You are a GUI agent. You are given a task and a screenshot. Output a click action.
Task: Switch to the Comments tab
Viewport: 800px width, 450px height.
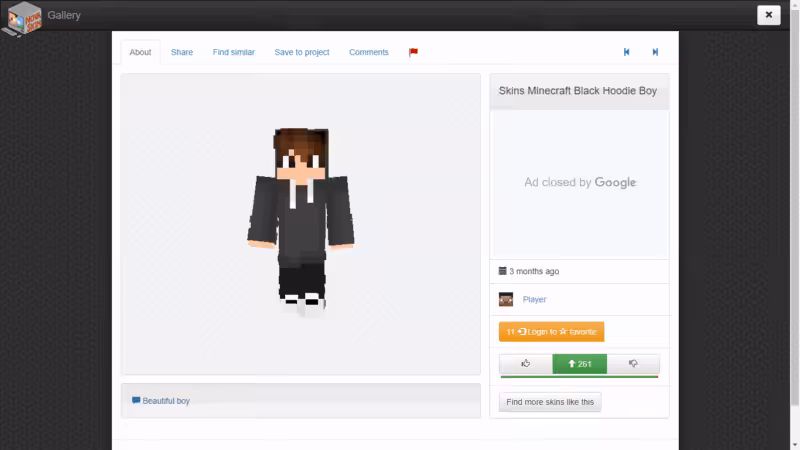369,52
